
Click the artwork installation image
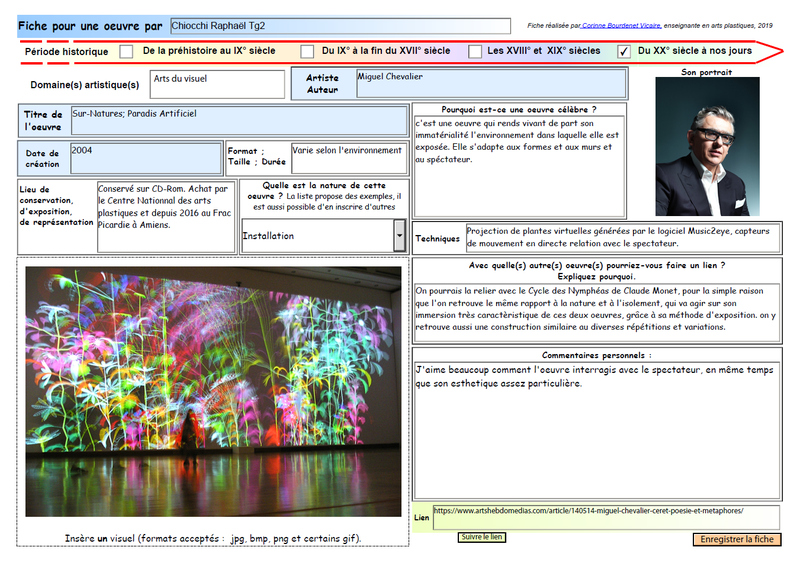[213, 391]
